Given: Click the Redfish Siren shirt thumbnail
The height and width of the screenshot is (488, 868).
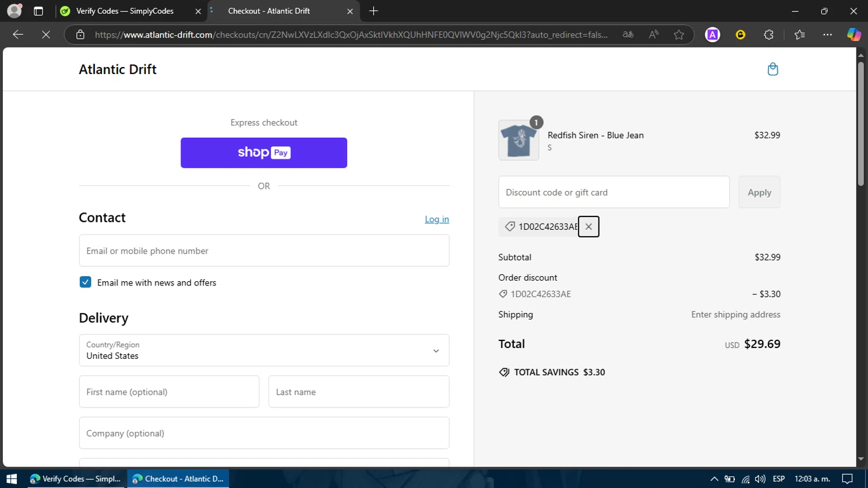Looking at the screenshot, I should tap(518, 140).
